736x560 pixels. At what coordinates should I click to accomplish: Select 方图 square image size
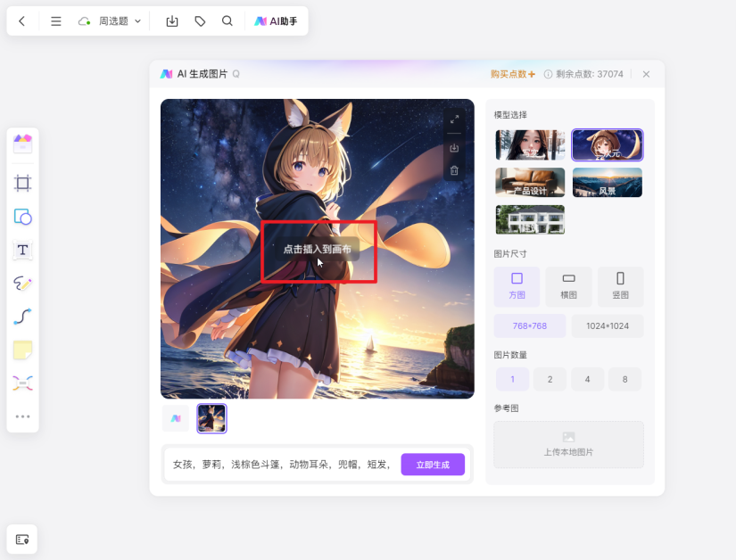517,286
